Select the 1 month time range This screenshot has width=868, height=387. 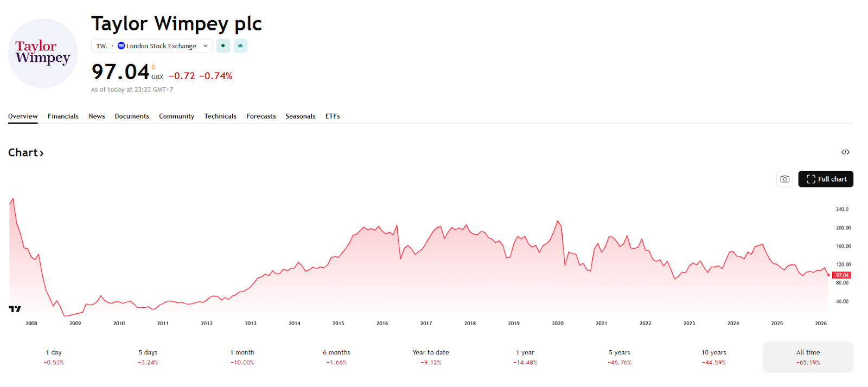tap(242, 357)
